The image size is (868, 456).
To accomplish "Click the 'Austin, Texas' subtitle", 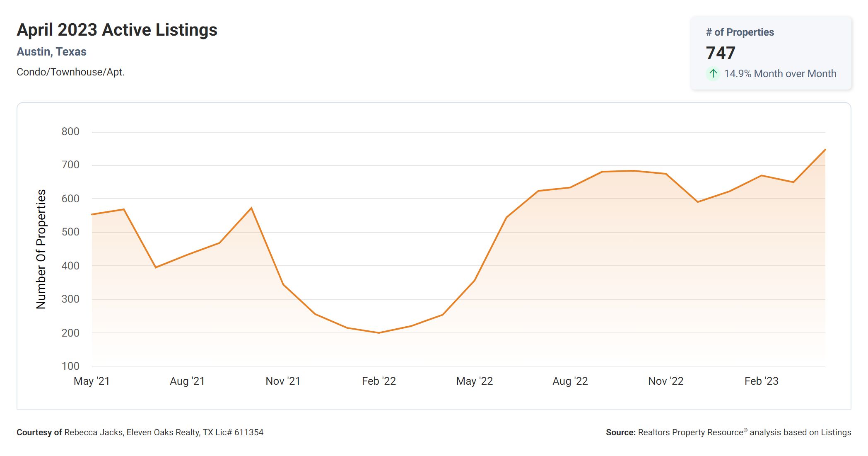I will (x=51, y=52).
